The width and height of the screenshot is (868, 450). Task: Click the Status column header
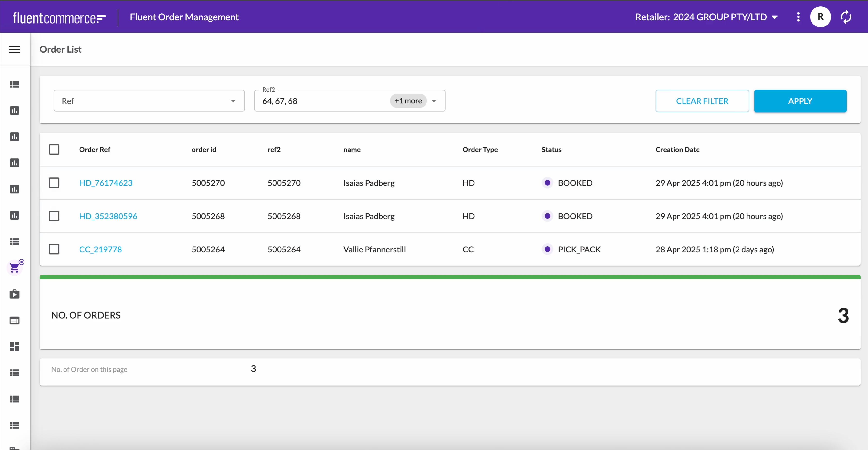[x=551, y=150]
